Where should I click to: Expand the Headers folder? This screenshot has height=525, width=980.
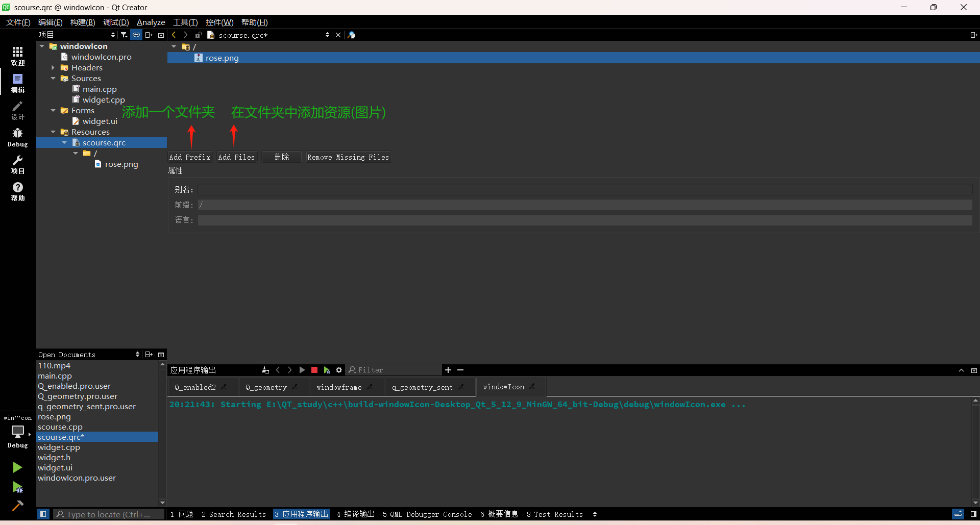click(x=53, y=67)
